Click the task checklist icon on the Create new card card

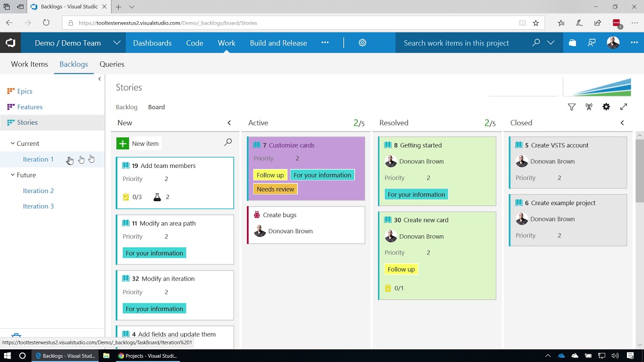(388, 288)
